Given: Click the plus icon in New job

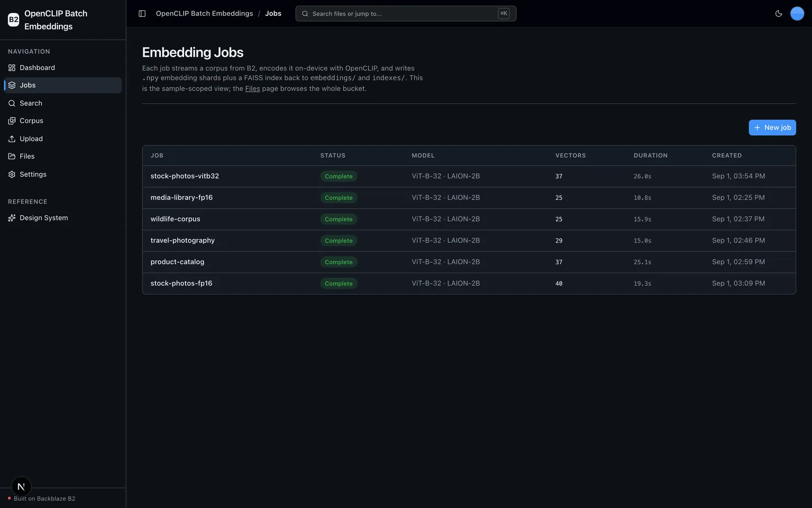Looking at the screenshot, I should point(757,128).
